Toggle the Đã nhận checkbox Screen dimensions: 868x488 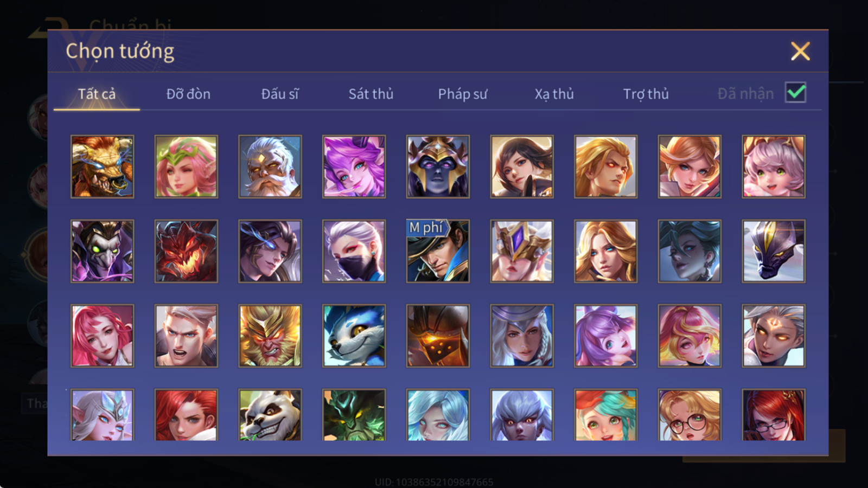[796, 93]
